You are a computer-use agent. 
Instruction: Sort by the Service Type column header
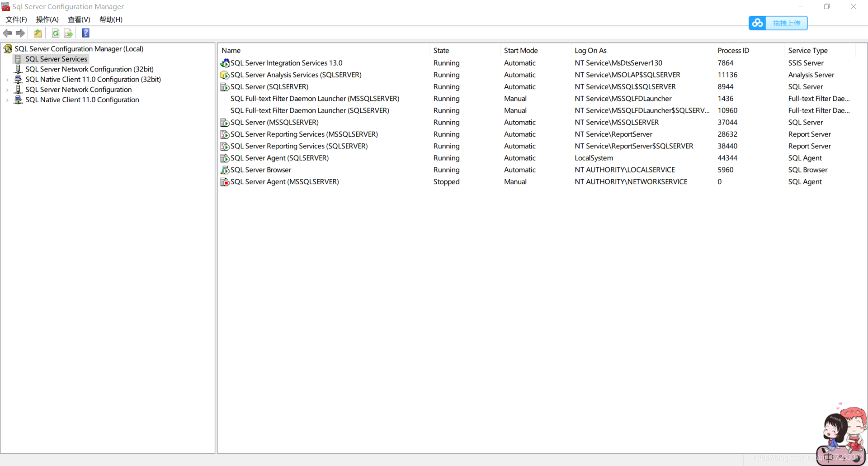click(820, 51)
